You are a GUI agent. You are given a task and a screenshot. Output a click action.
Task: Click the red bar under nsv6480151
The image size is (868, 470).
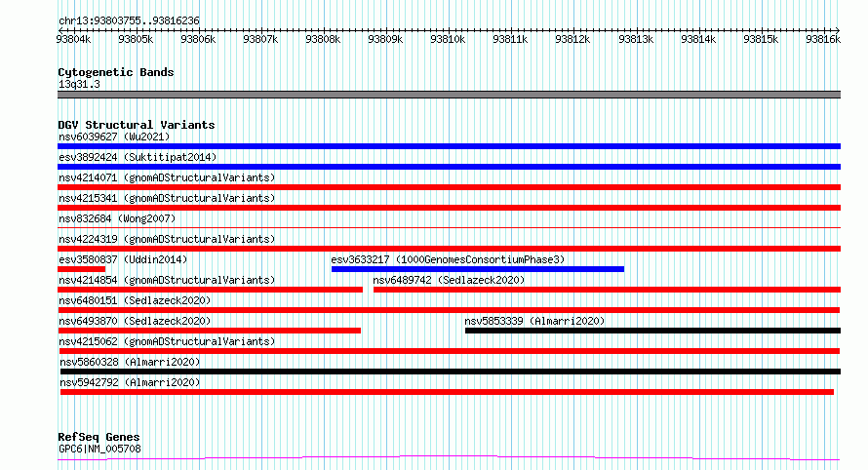[x=449, y=310]
